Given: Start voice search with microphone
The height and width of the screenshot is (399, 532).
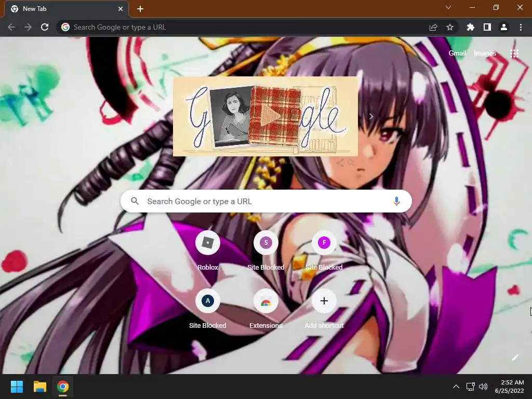Looking at the screenshot, I should [x=396, y=201].
